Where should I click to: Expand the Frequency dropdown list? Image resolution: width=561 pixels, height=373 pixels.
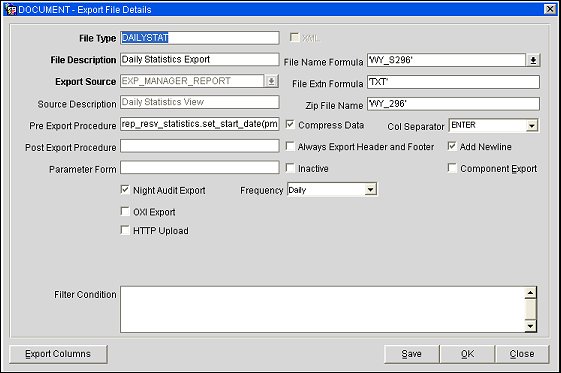pyautogui.click(x=371, y=190)
